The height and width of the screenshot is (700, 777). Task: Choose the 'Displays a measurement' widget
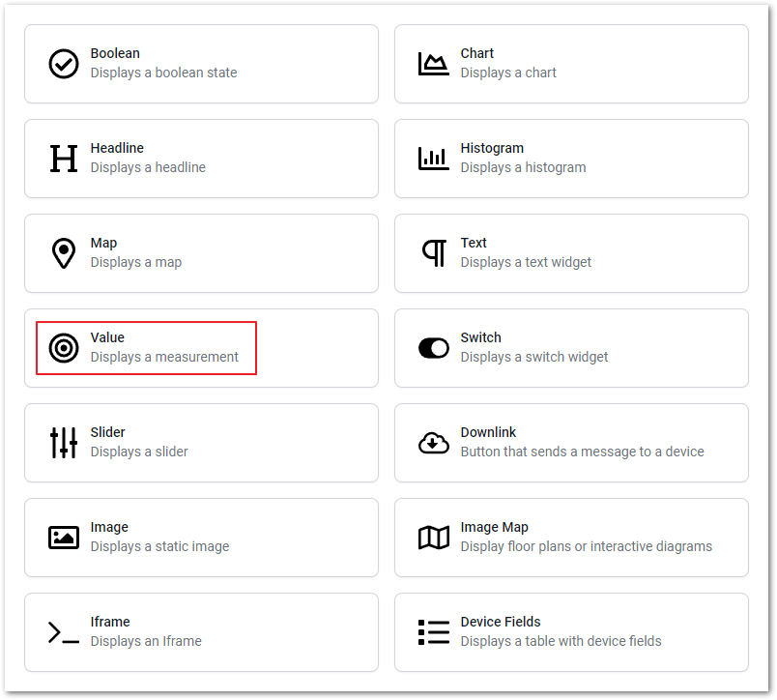(x=201, y=348)
